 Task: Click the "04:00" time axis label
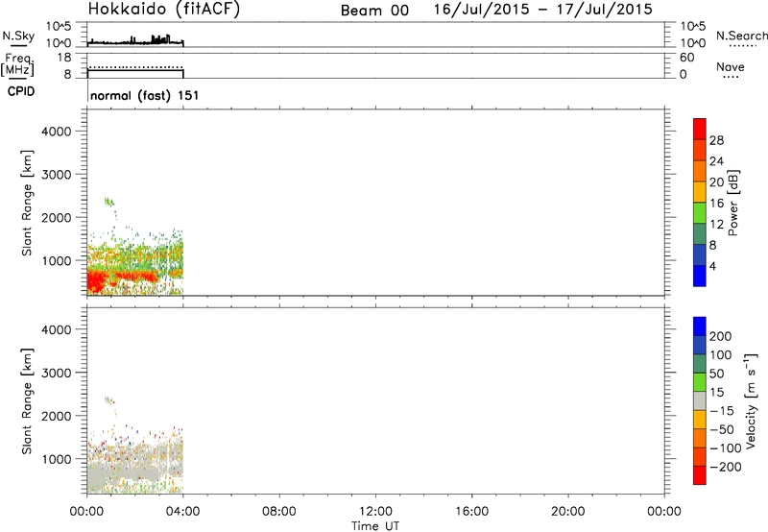click(183, 512)
